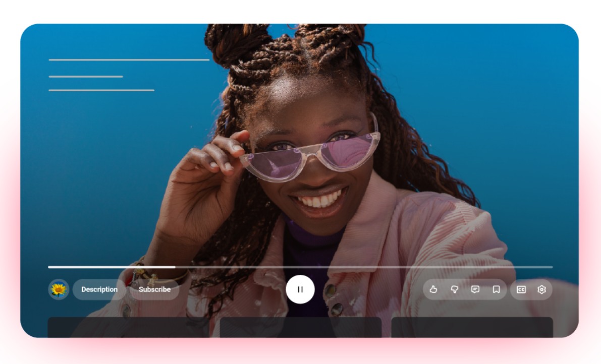Click the played white portion of progress bar
The image size is (601, 364).
111,267
